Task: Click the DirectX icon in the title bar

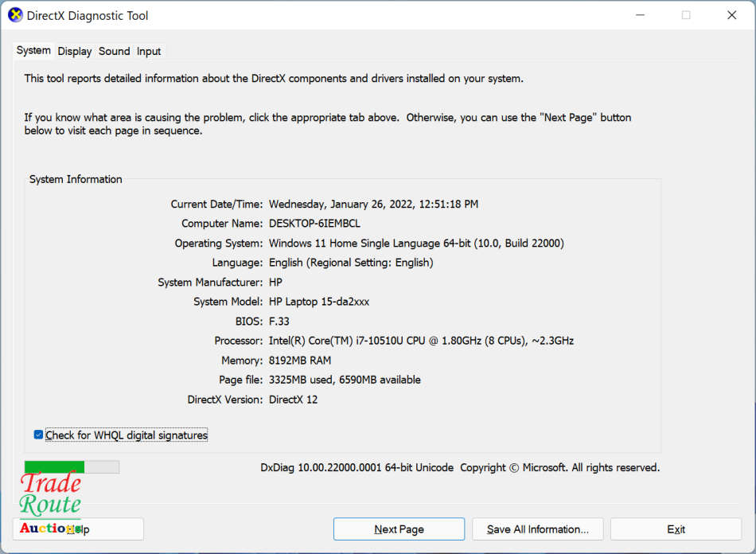Action: click(x=15, y=15)
